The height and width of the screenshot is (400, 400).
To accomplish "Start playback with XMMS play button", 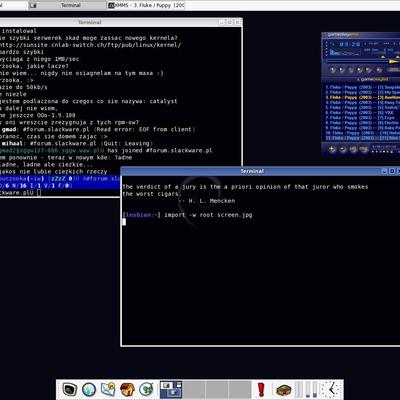I will tap(341, 70).
